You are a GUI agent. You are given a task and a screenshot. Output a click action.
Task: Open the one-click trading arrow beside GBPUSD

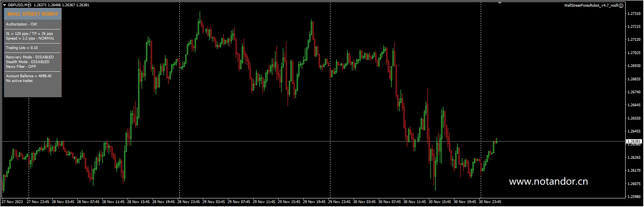(x=4, y=5)
